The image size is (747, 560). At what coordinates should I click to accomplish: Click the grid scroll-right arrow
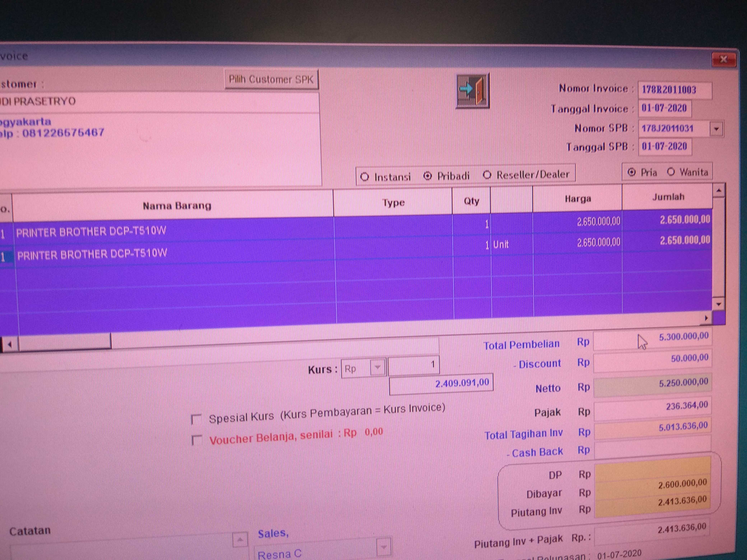point(706,318)
